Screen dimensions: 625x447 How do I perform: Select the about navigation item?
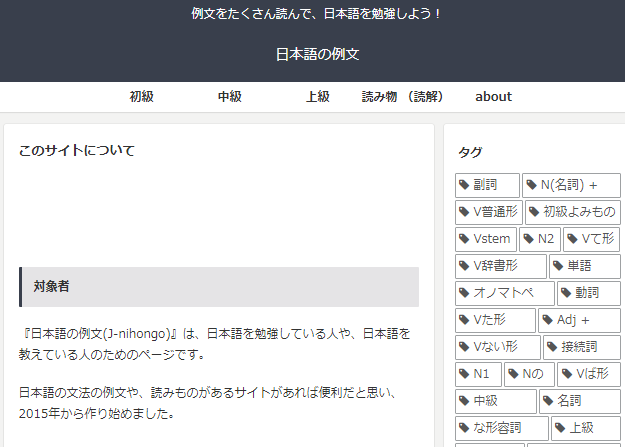pos(493,97)
